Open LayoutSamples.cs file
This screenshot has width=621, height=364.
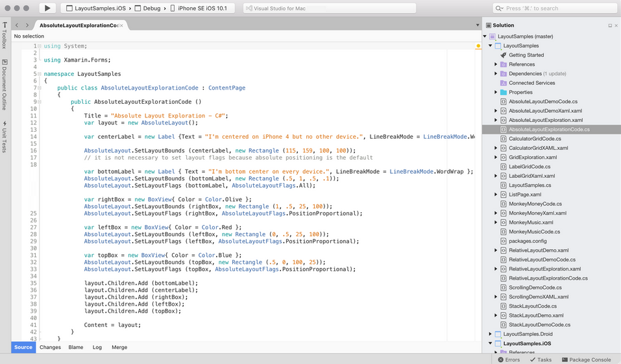click(530, 186)
